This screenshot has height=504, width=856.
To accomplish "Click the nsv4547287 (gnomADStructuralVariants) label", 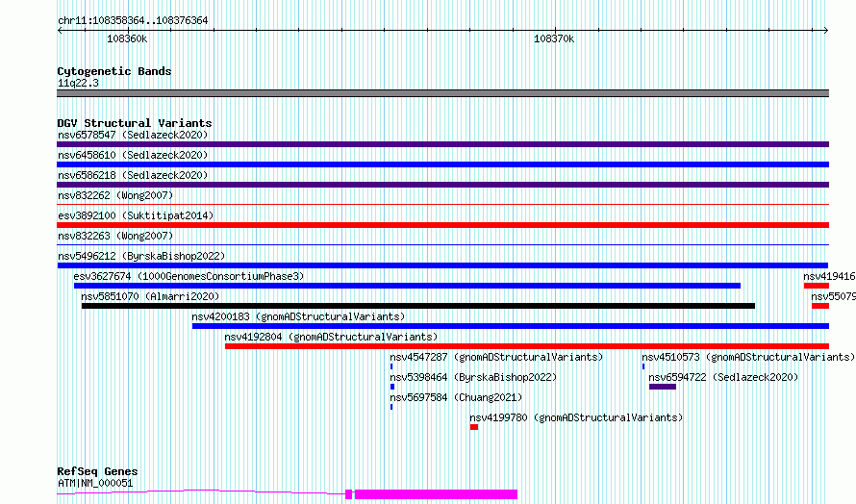I will pos(496,357).
